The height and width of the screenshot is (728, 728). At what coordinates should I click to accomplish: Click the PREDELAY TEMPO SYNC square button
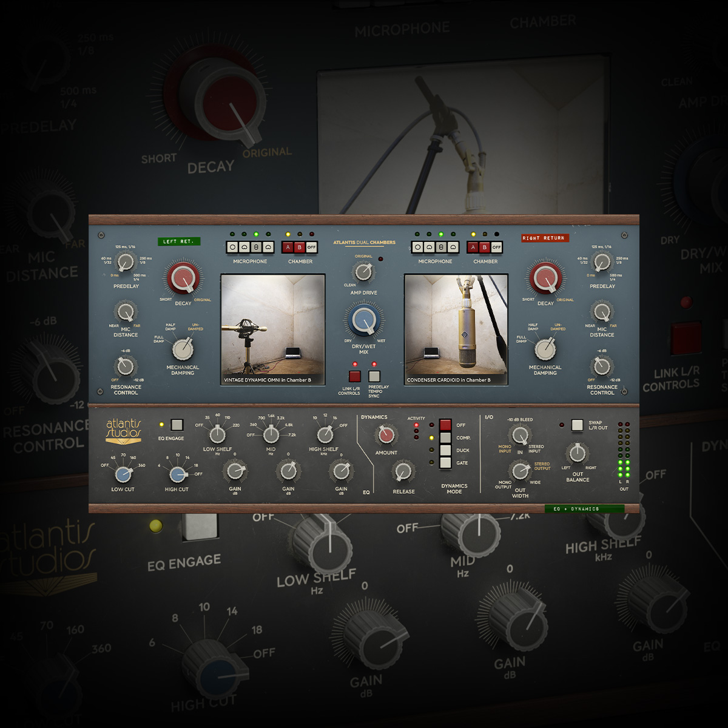[x=374, y=377]
